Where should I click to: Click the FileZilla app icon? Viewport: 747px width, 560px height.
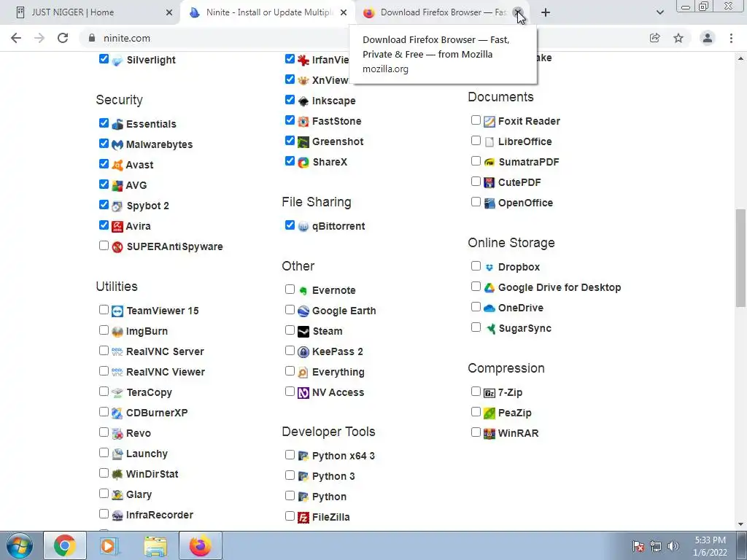click(x=303, y=517)
